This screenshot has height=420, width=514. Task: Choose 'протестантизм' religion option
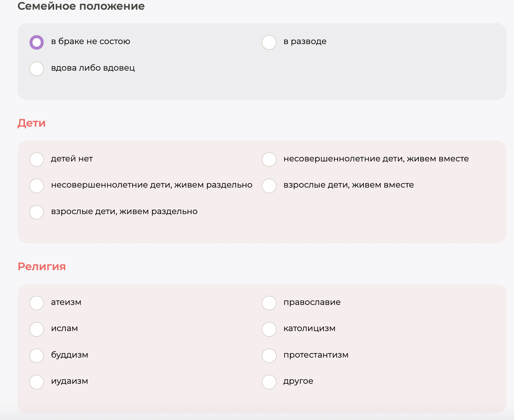pyautogui.click(x=269, y=356)
